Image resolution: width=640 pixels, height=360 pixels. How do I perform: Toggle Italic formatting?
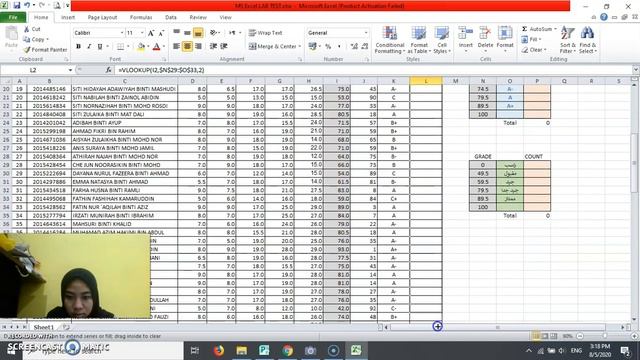tap(89, 47)
